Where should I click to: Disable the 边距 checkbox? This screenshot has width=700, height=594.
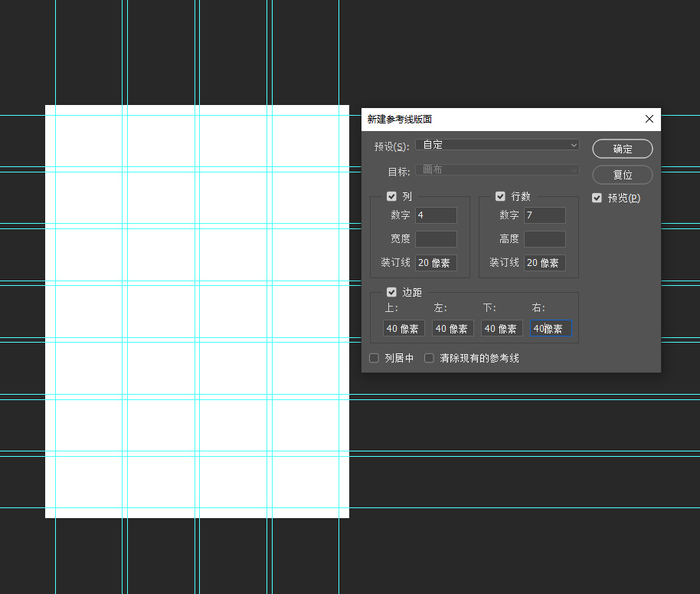392,292
